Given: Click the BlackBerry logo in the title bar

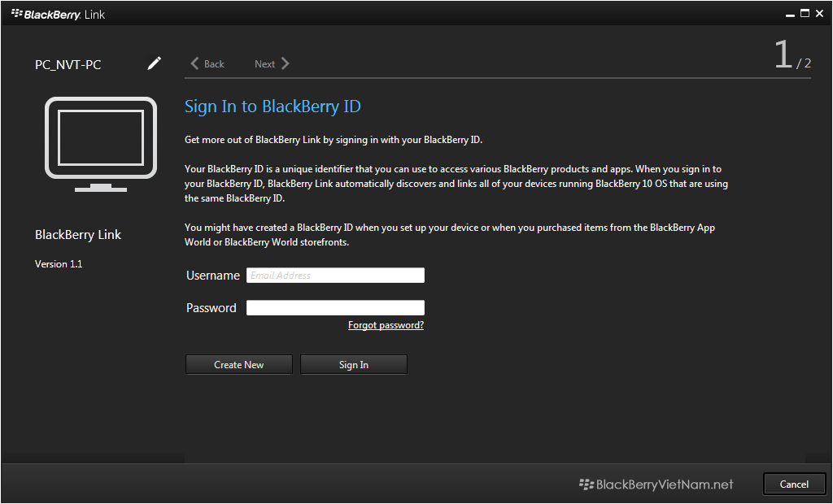Looking at the screenshot, I should pos(17,14).
